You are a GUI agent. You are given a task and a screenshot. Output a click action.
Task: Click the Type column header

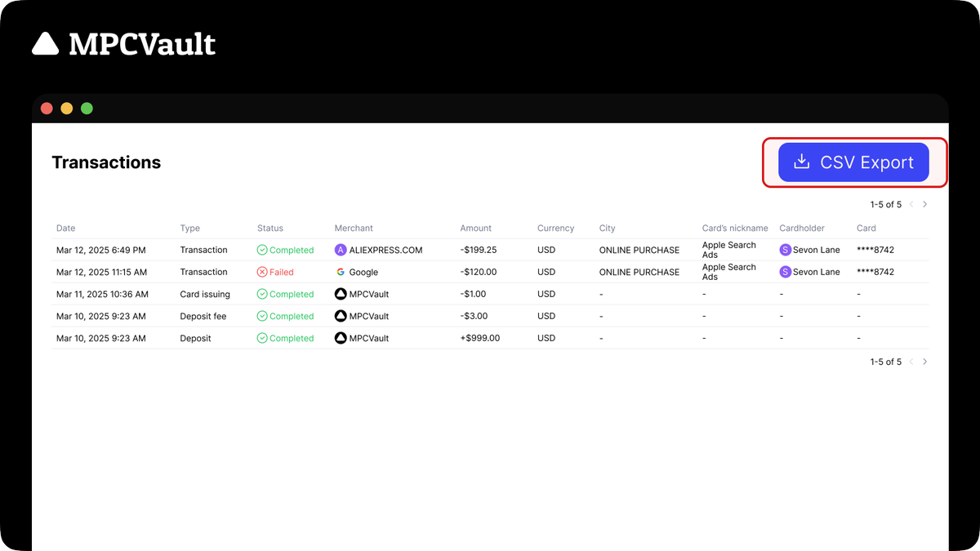(190, 229)
